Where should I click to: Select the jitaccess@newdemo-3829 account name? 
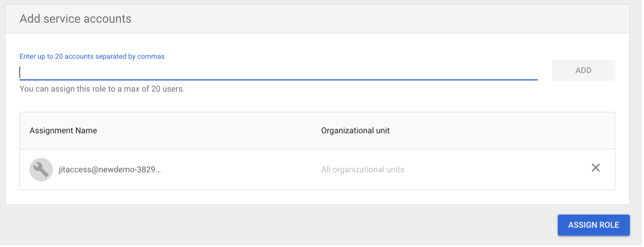(109, 170)
